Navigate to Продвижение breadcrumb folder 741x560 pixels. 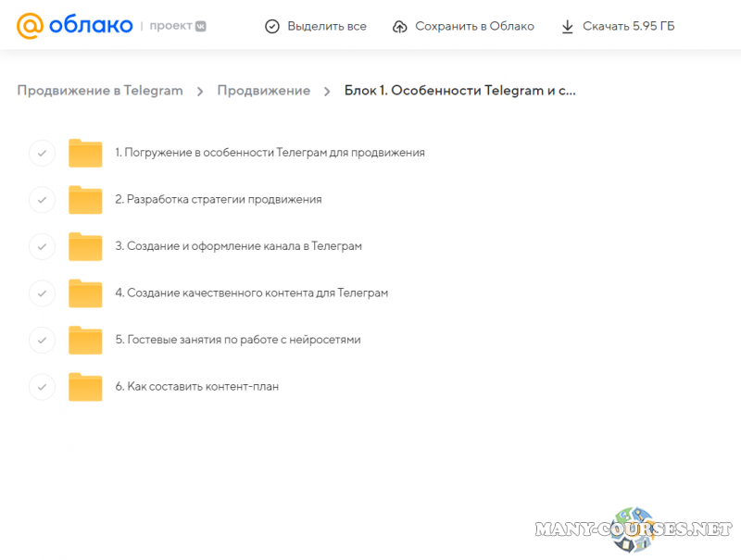tap(263, 91)
